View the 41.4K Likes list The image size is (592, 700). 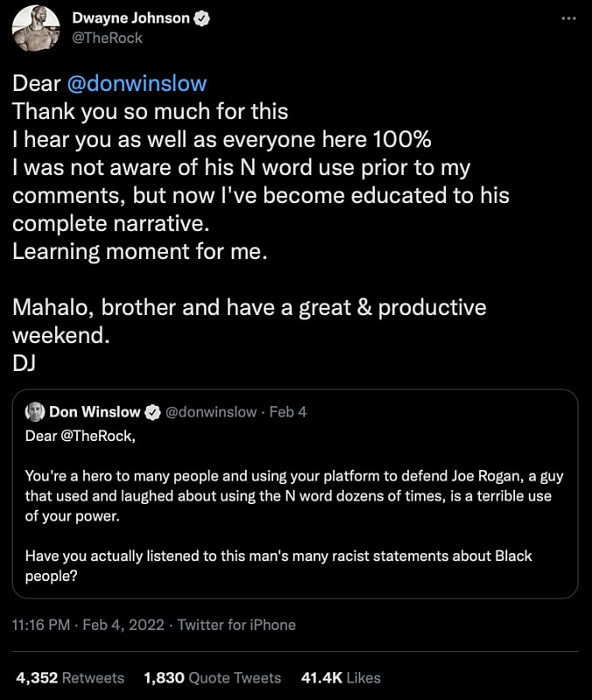point(340,677)
